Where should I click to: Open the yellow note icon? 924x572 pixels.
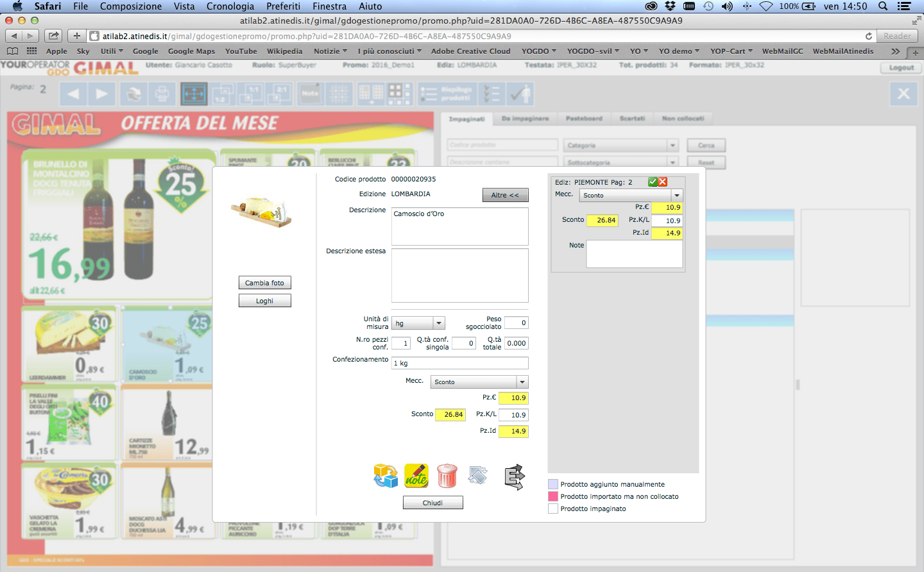pos(416,476)
